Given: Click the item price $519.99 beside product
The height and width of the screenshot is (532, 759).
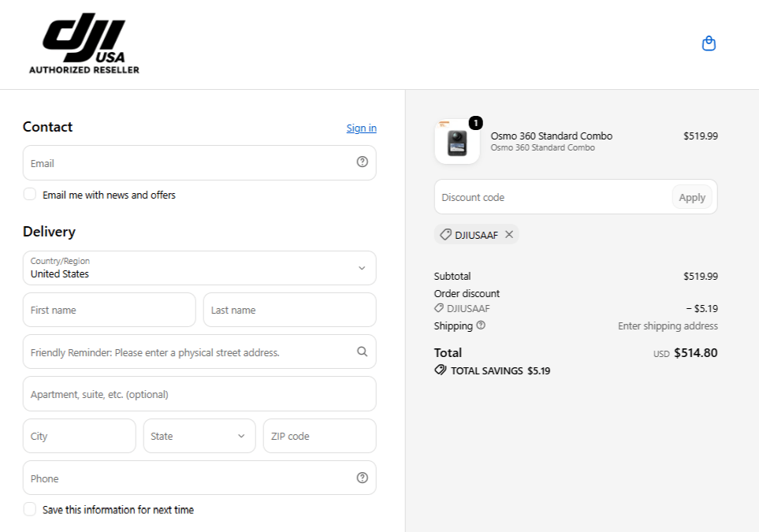Looking at the screenshot, I should tap(701, 136).
